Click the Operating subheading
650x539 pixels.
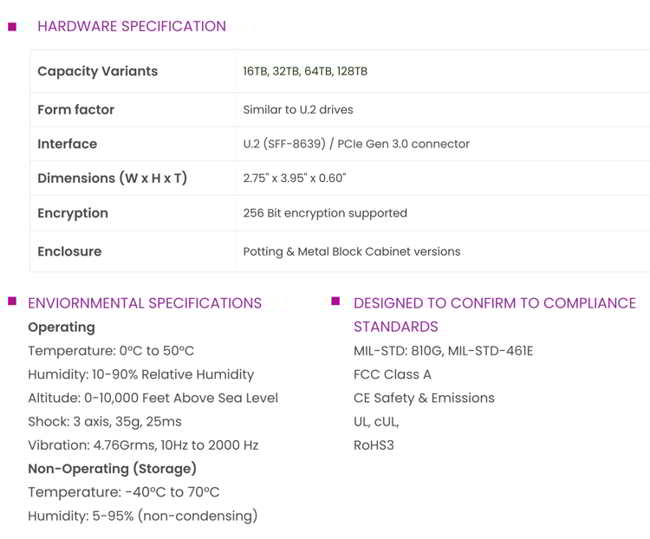[61, 327]
